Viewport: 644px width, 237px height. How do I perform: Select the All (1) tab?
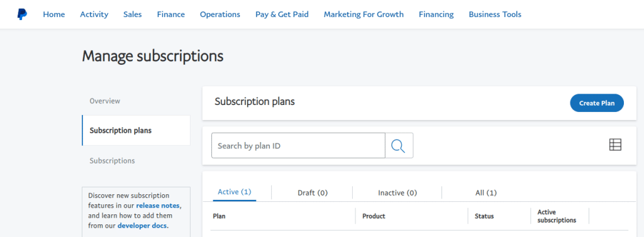486,192
